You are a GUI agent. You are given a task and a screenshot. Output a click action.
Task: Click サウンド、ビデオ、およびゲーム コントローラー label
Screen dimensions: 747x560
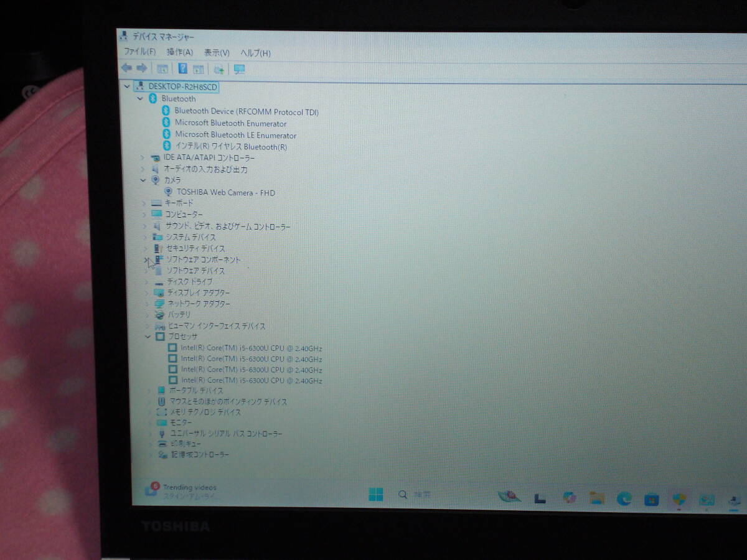pos(228,226)
